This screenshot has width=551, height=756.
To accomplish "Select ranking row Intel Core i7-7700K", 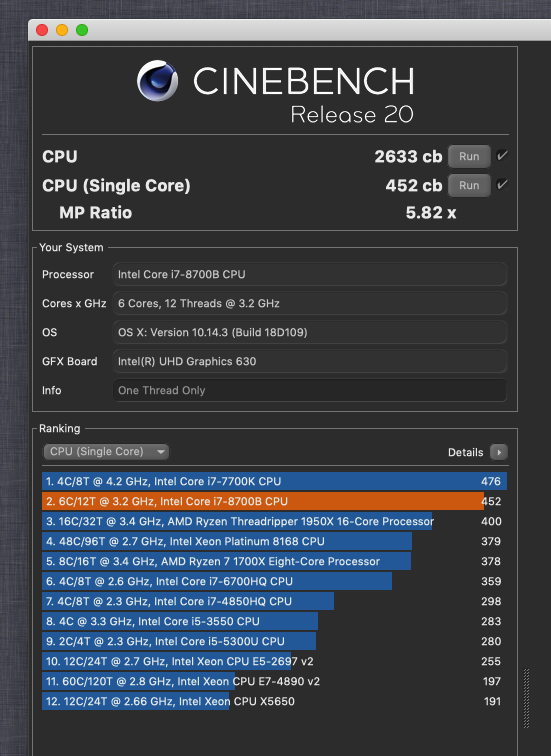I will tap(274, 481).
